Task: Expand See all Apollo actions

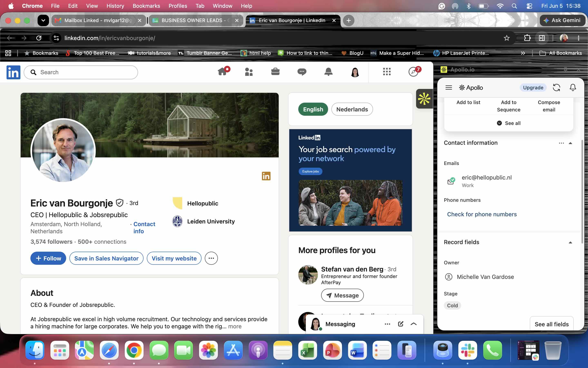Action: (509, 123)
